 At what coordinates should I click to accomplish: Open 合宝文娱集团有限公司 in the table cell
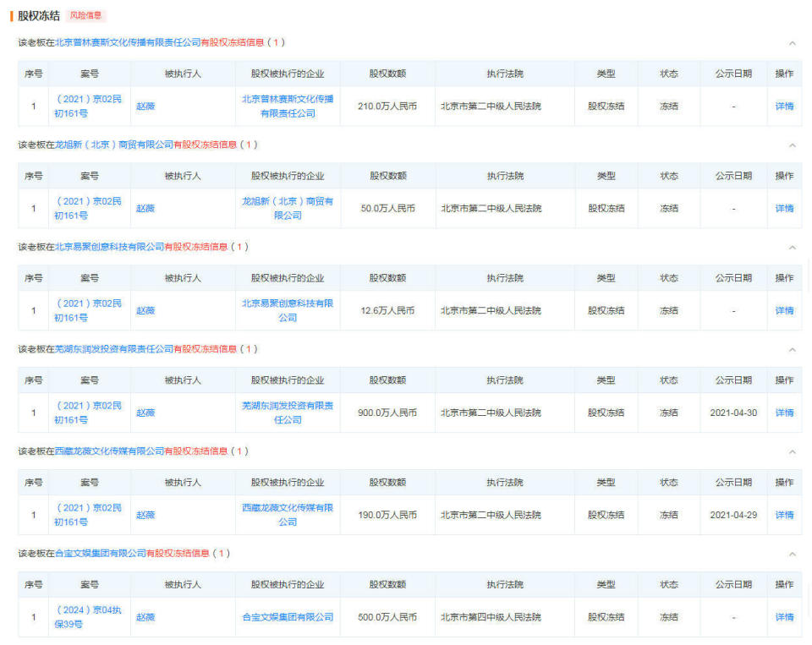pyautogui.click(x=288, y=617)
